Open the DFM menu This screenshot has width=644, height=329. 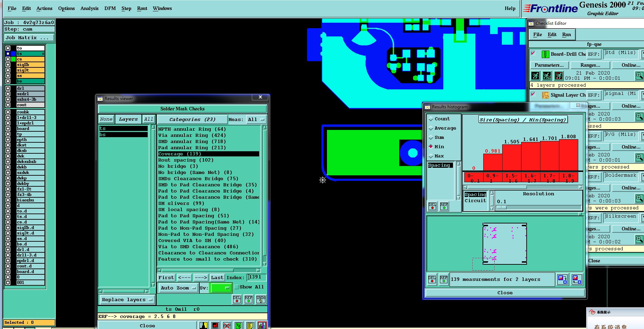[110, 8]
